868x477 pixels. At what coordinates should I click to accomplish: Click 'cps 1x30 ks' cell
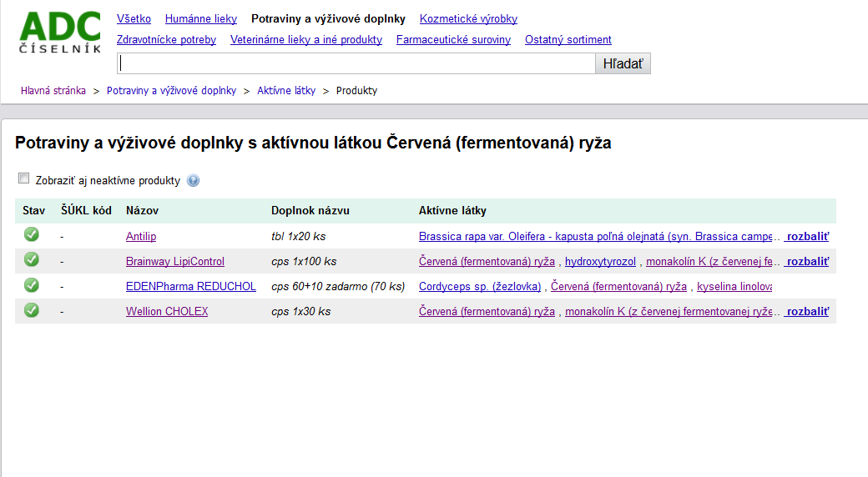point(301,312)
